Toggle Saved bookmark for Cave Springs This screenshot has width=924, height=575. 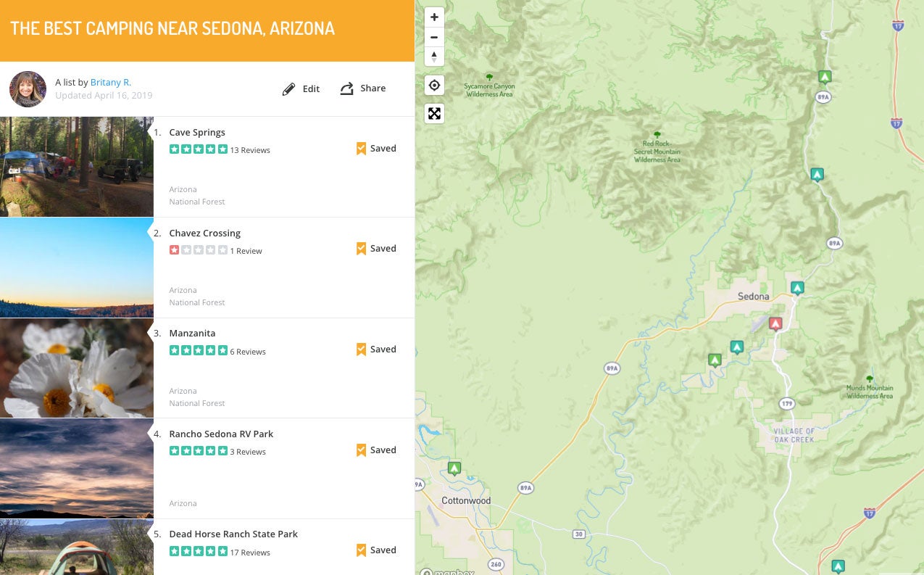[x=376, y=149]
